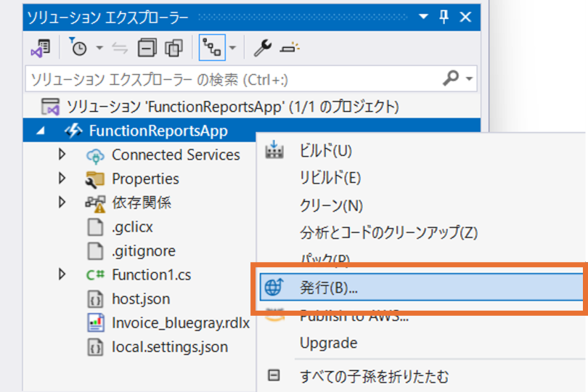588x392 pixels.
Task: Select the solution 'FunctionReportsApp' node
Action: pyautogui.click(x=232, y=107)
